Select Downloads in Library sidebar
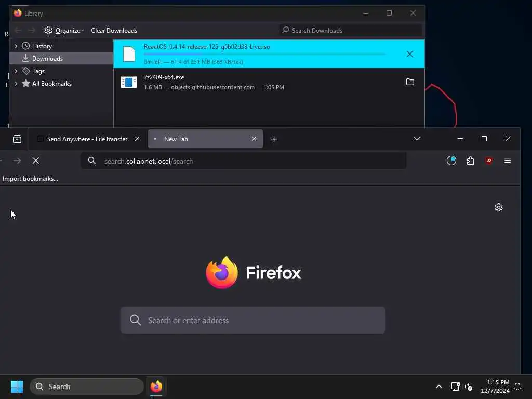The image size is (532, 399). tap(61, 58)
